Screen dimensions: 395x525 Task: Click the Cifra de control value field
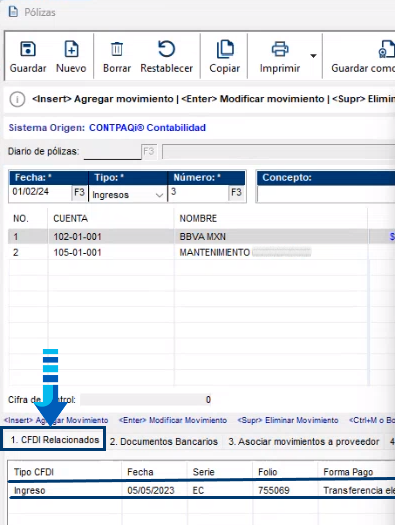[x=146, y=399]
